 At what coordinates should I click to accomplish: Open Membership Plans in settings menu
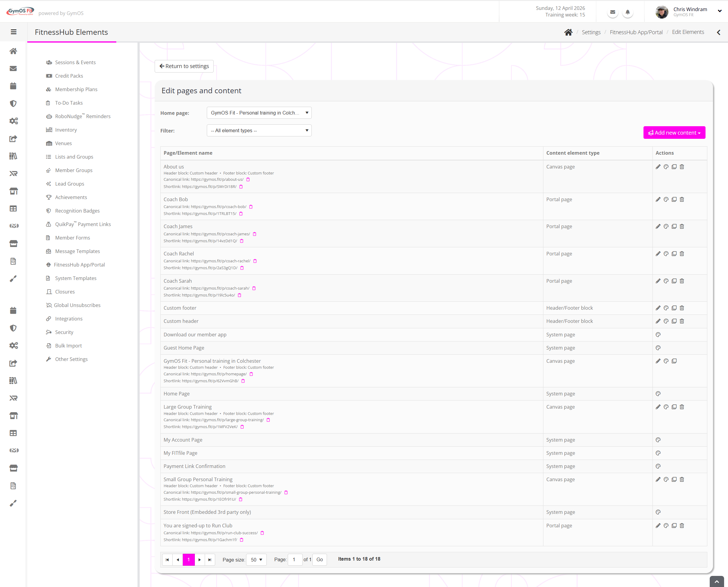coord(76,89)
